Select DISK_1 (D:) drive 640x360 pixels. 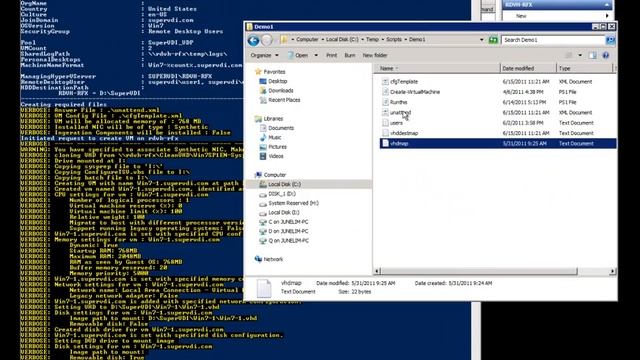tap(282, 194)
